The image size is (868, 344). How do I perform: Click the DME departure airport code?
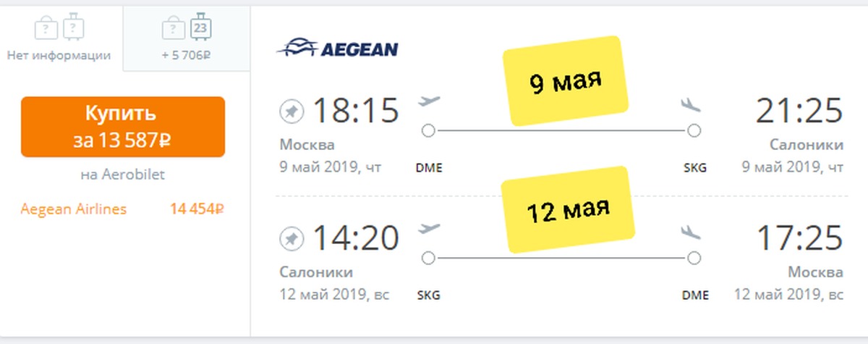pyautogui.click(x=429, y=168)
